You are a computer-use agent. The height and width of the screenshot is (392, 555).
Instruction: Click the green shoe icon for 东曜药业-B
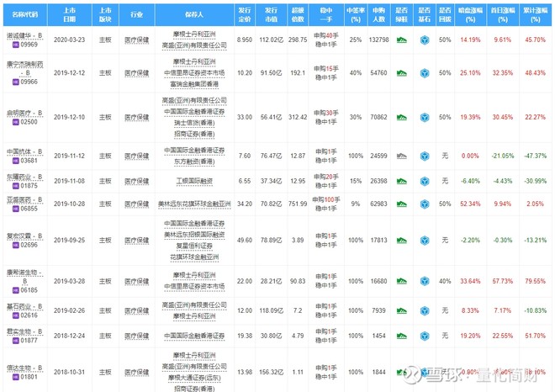point(402,181)
